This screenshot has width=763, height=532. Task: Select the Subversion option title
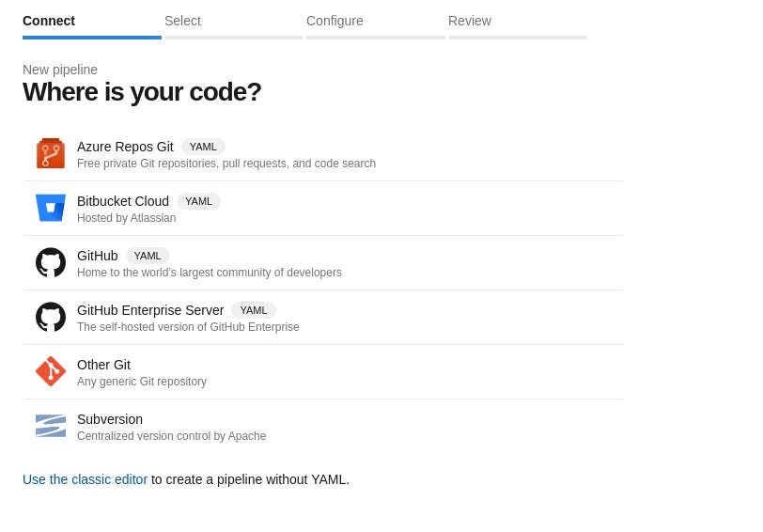[x=110, y=419]
